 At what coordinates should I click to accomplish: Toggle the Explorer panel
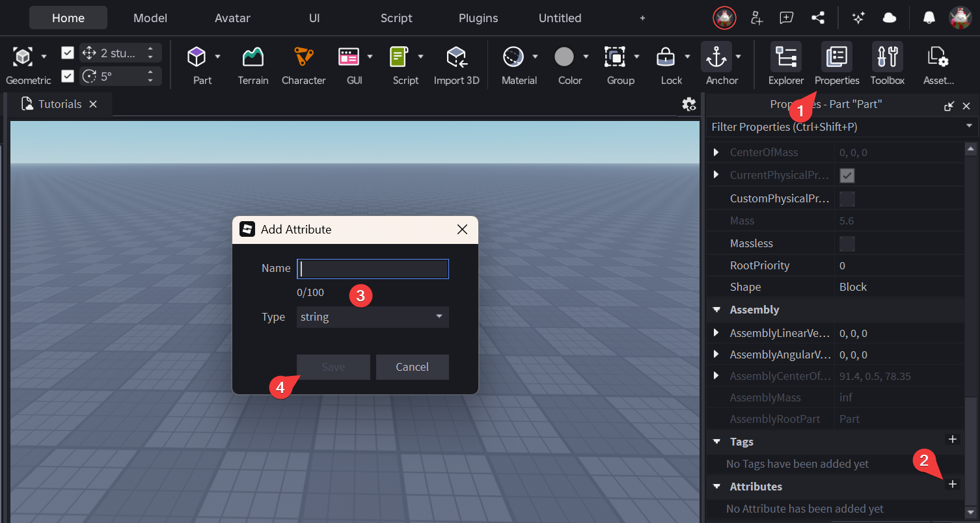785,58
